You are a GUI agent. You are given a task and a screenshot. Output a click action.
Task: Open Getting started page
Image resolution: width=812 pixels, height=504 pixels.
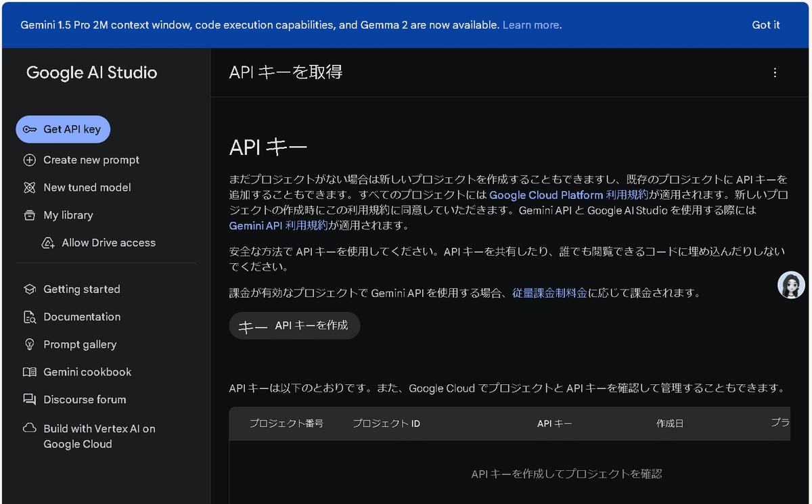82,290
